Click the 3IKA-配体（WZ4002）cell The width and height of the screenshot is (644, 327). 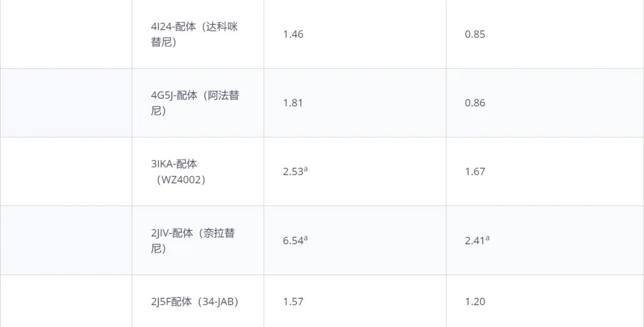(x=197, y=172)
